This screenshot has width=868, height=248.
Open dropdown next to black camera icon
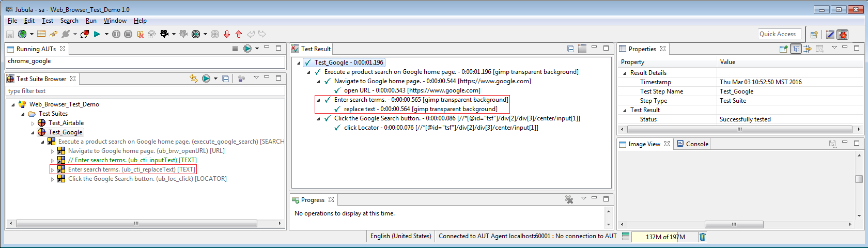174,34
